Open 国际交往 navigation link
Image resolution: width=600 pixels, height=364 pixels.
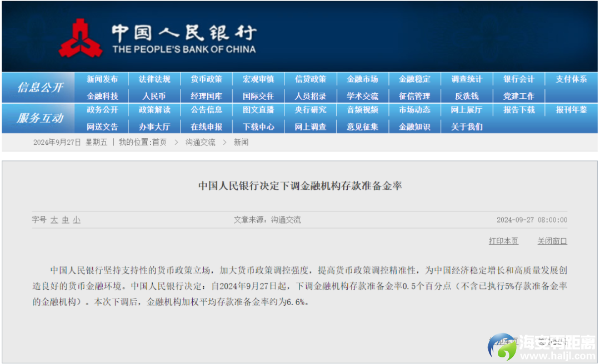point(258,96)
